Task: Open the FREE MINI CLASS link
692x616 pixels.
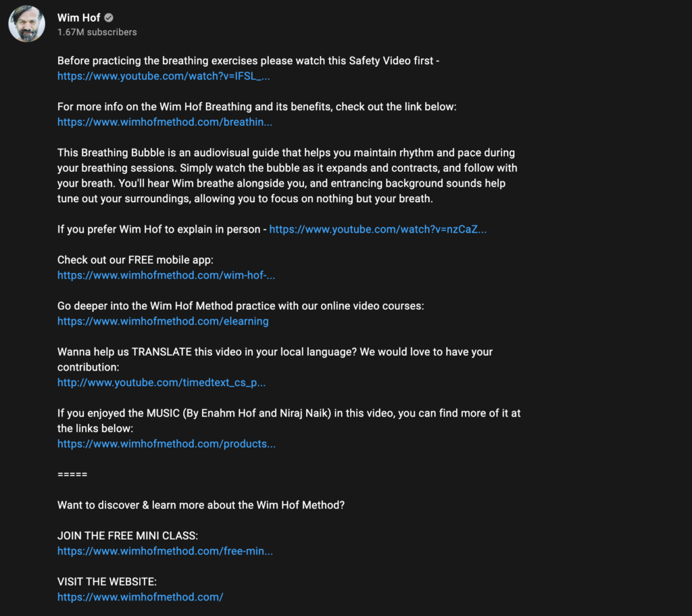Action: 166,551
